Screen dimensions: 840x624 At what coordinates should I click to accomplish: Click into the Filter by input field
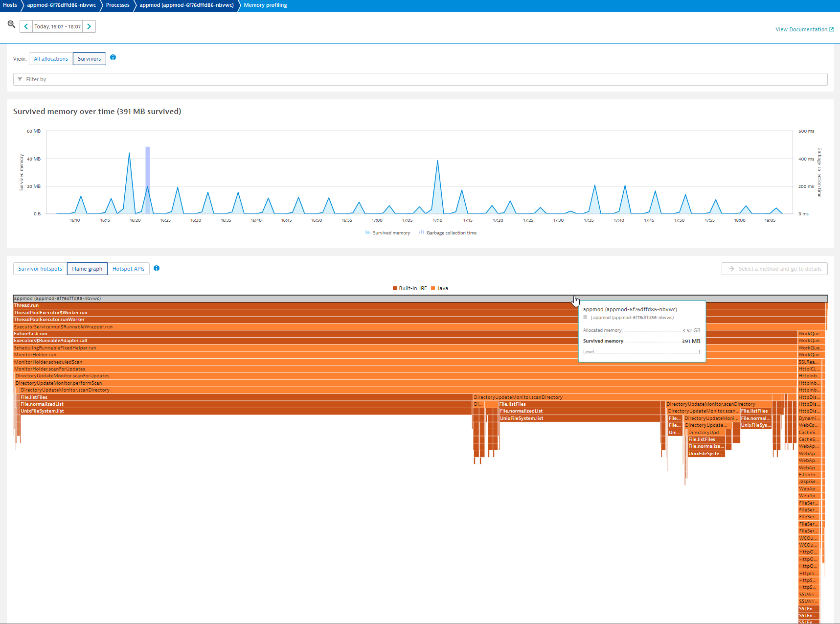coord(421,79)
